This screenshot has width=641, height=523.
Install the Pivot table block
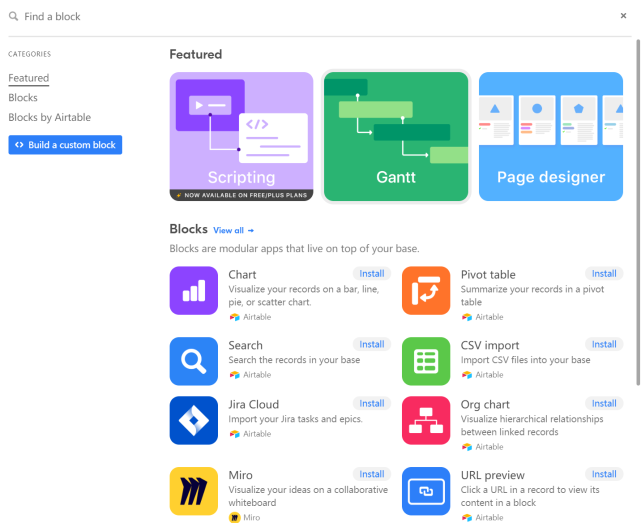click(x=604, y=274)
